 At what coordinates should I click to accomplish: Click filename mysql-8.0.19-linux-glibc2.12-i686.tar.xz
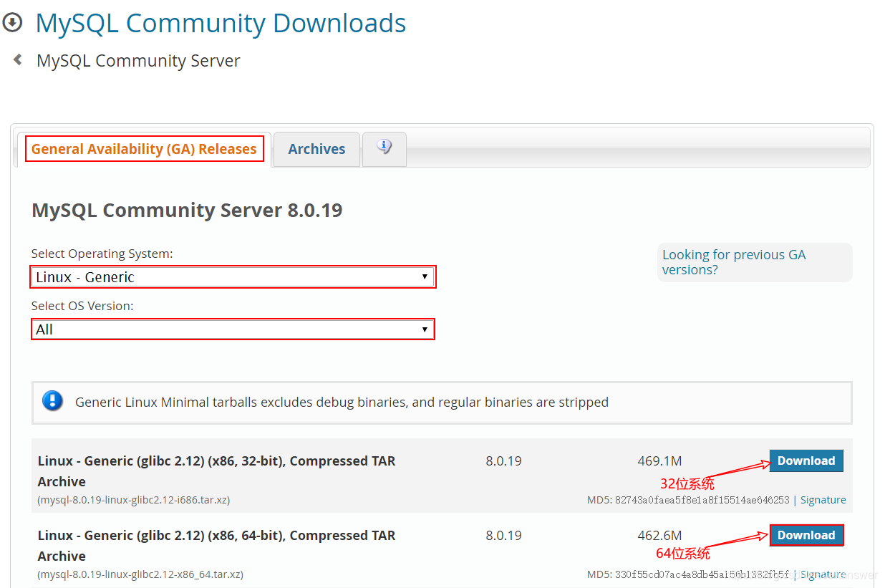tap(134, 500)
